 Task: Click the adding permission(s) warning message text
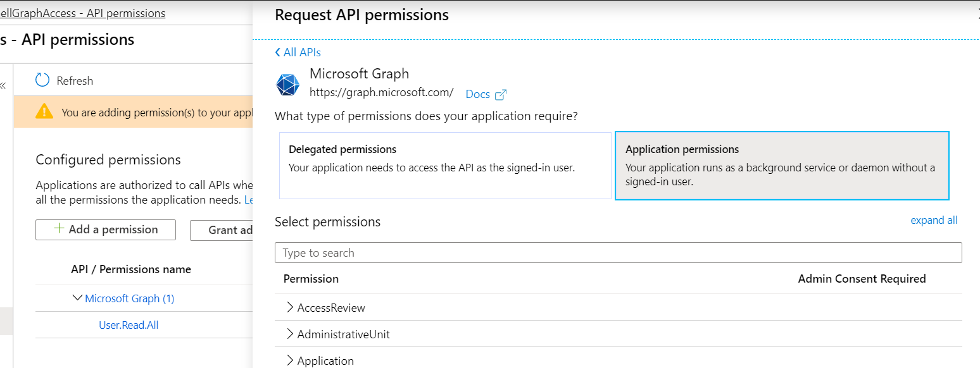[x=157, y=113]
